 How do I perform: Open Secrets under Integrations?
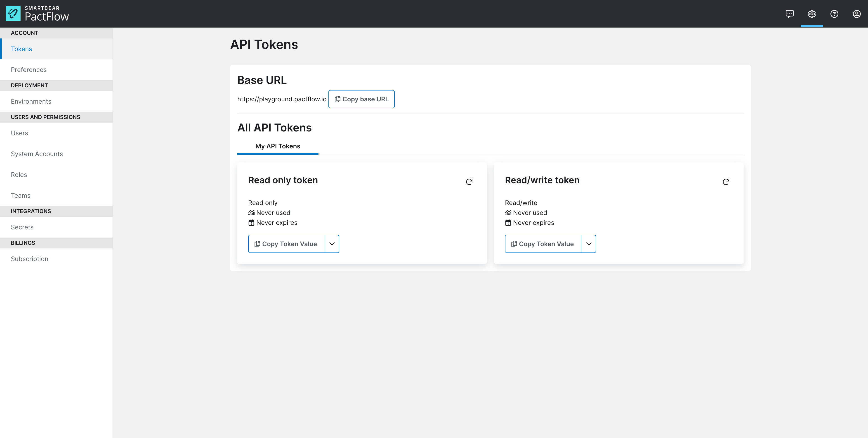pyautogui.click(x=22, y=227)
